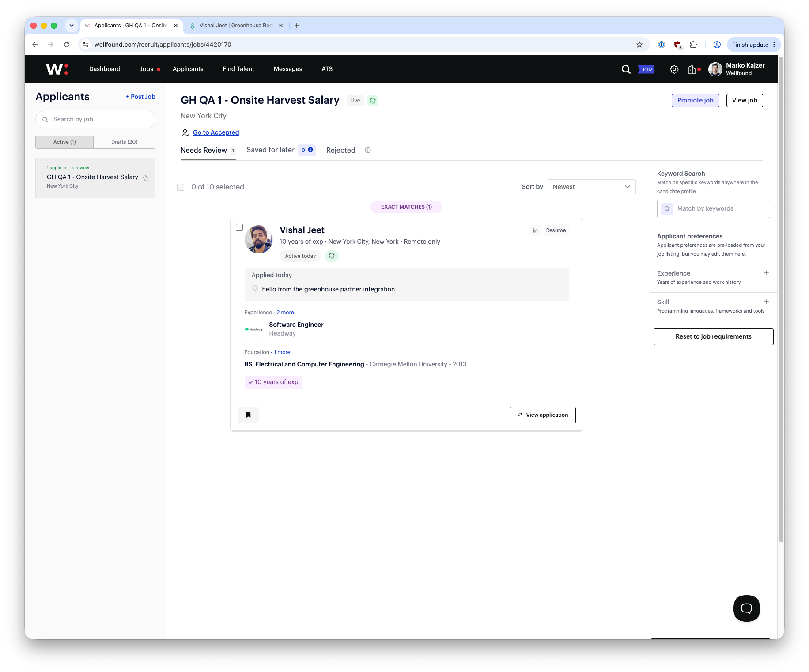Open Vishal Jeet's Resume

pos(556,230)
